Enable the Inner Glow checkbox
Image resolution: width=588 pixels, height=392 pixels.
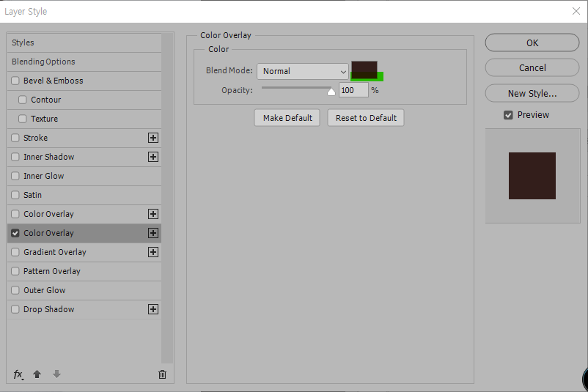[15, 176]
